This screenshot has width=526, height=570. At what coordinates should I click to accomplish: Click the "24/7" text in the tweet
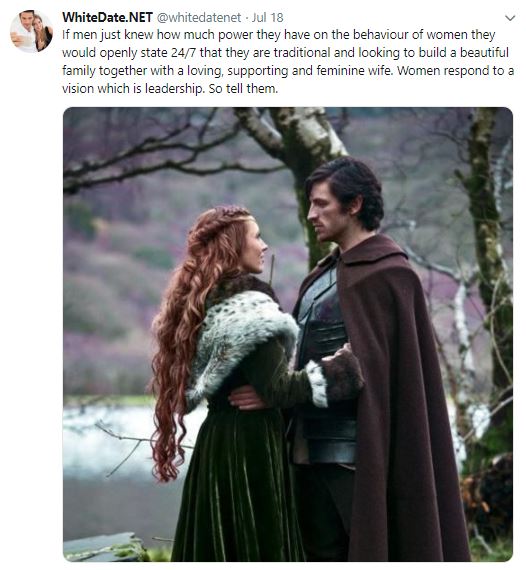pos(184,52)
